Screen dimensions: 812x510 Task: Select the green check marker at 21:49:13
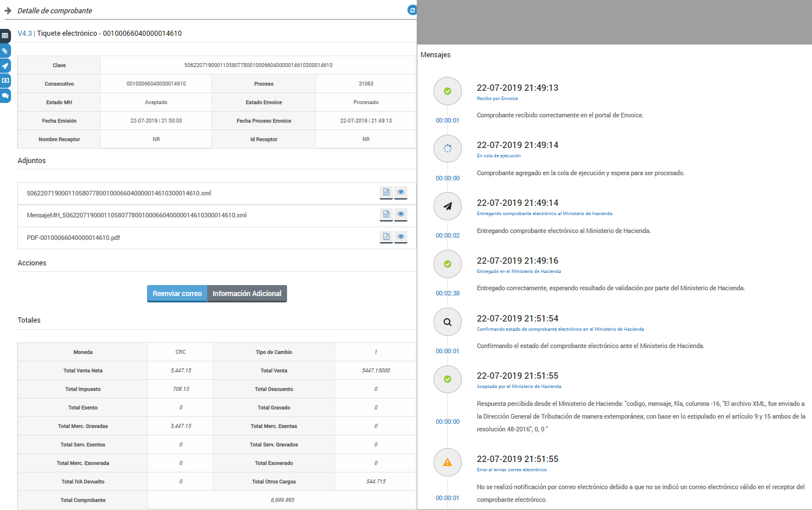[447, 91]
